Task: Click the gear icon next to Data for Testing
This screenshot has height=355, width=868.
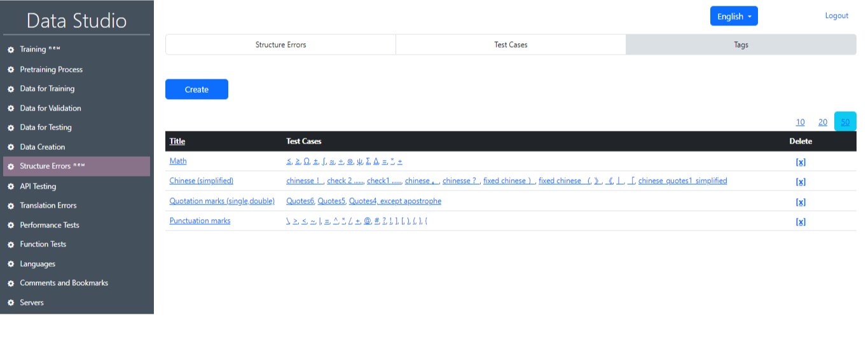Action: [x=11, y=128]
